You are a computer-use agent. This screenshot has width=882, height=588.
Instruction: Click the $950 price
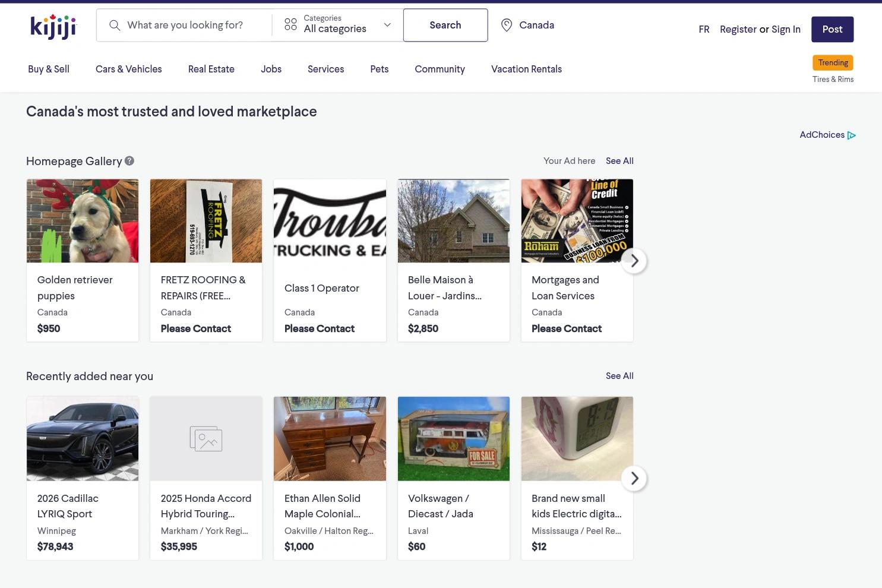[49, 328]
